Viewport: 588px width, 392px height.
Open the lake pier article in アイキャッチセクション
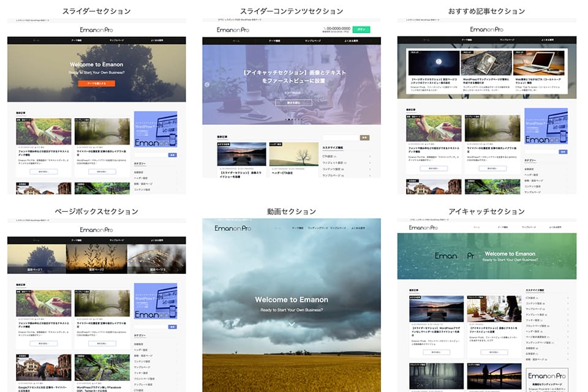point(437,309)
